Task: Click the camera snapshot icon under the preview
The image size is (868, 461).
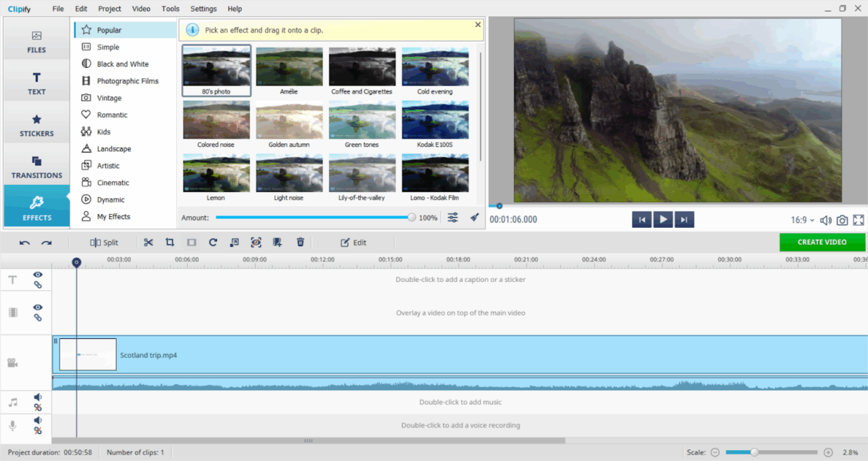Action: (x=842, y=219)
